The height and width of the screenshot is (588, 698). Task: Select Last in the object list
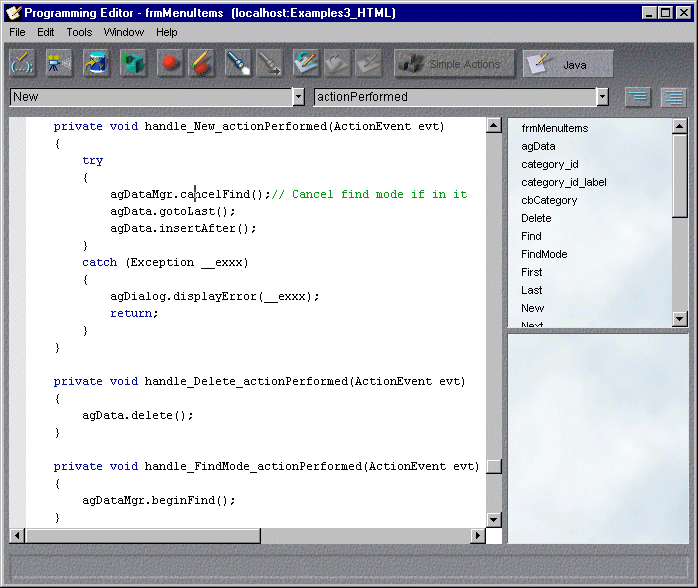(532, 290)
